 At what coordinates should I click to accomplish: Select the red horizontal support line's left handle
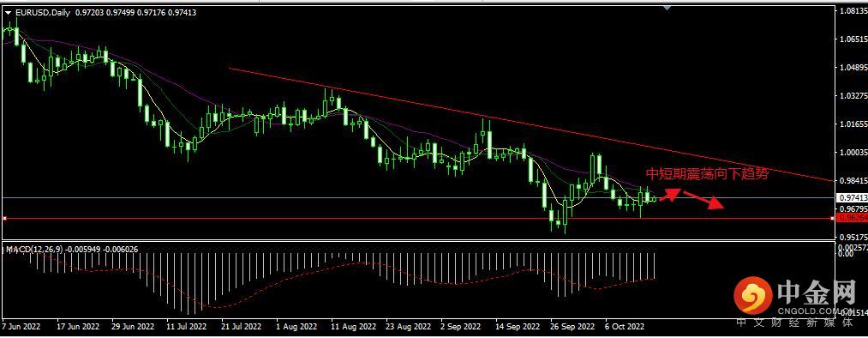[4, 218]
